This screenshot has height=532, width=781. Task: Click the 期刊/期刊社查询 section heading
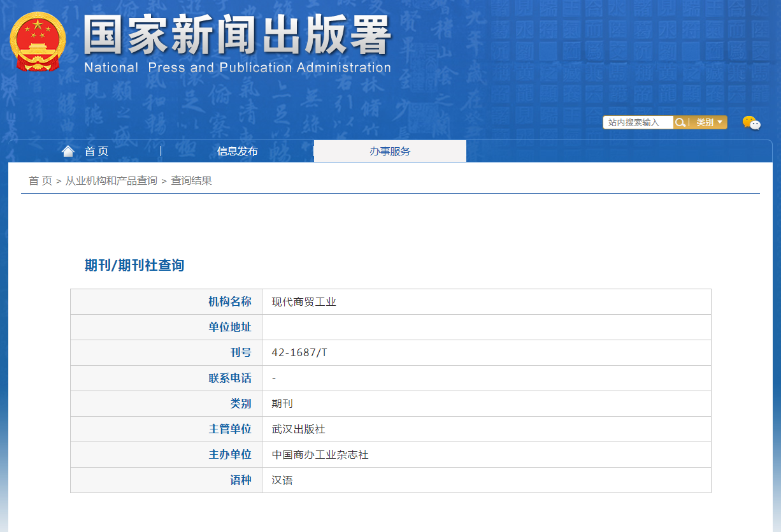point(134,266)
